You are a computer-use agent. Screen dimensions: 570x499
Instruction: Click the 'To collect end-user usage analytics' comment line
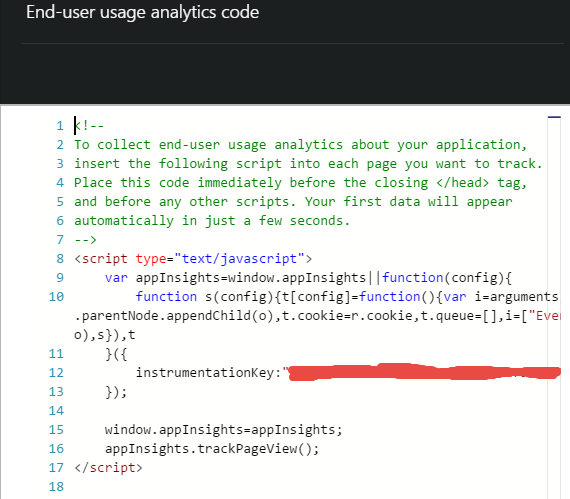pos(301,145)
